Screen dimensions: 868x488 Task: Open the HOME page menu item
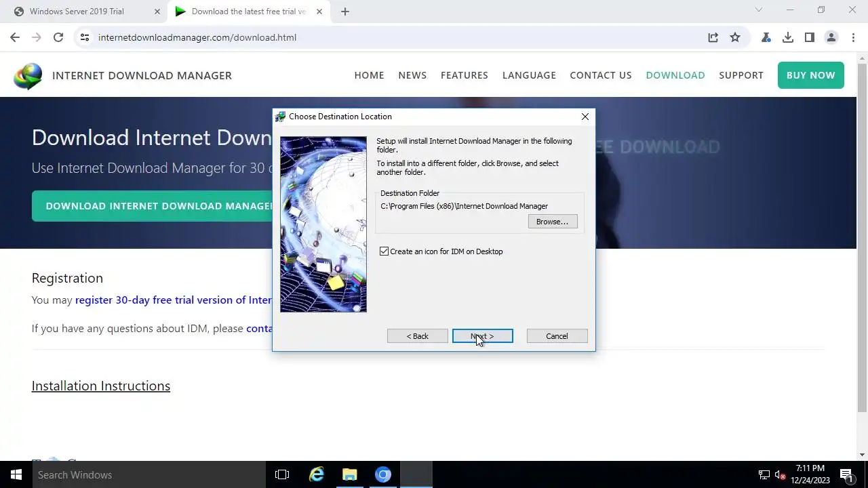(369, 75)
